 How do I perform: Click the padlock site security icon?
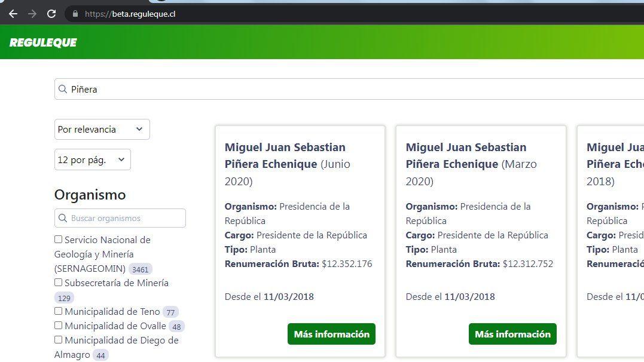[x=75, y=14]
